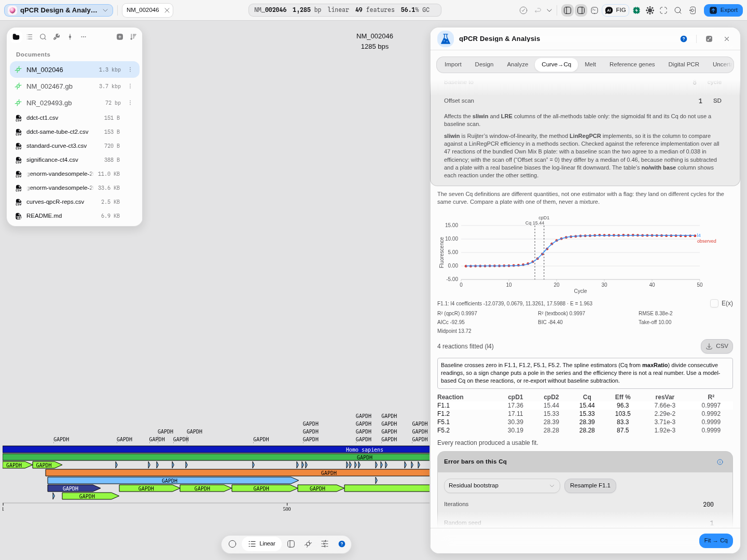This screenshot has height=560, width=747.
Task: Click the Resample F1.1 button
Action: [590, 486]
